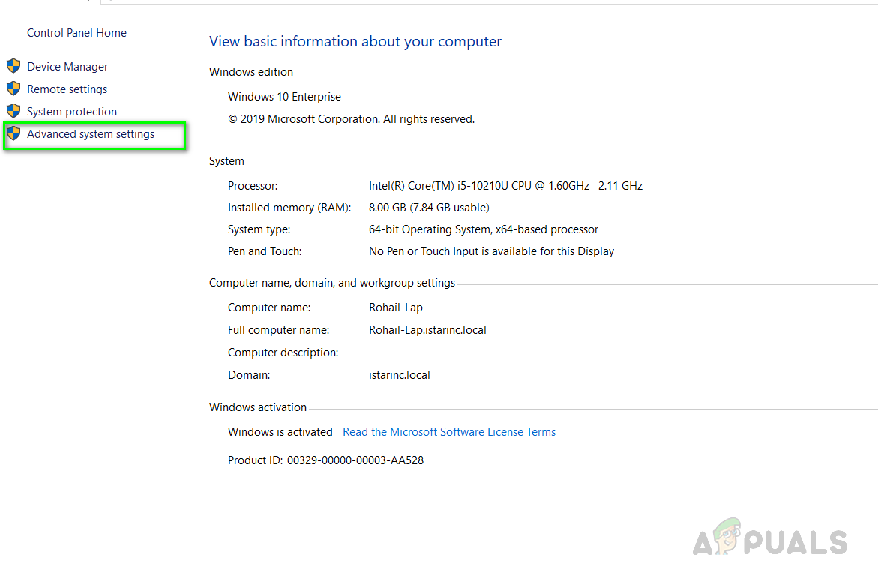Click the Advanced system settings shield icon
Image resolution: width=878 pixels, height=588 pixels.
point(13,133)
